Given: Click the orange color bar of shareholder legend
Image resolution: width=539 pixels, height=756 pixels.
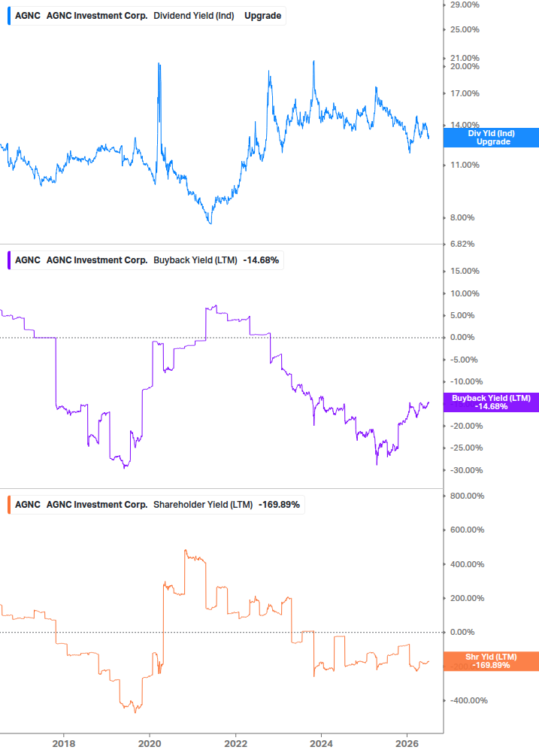Looking at the screenshot, I should click(x=9, y=504).
